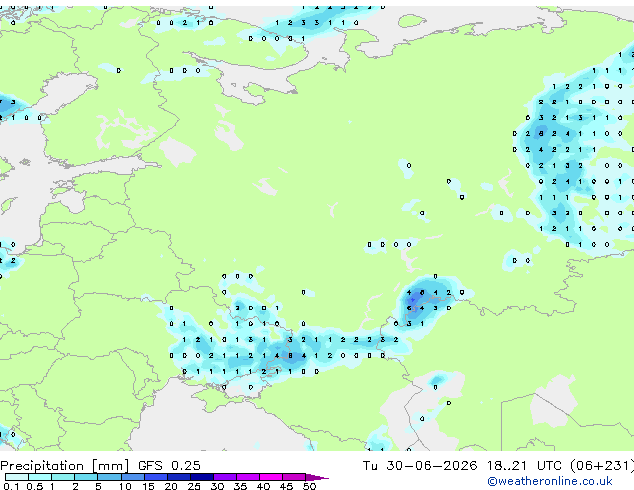
Task: Select the 30–35 mm purple legend box
Action: tap(225, 477)
